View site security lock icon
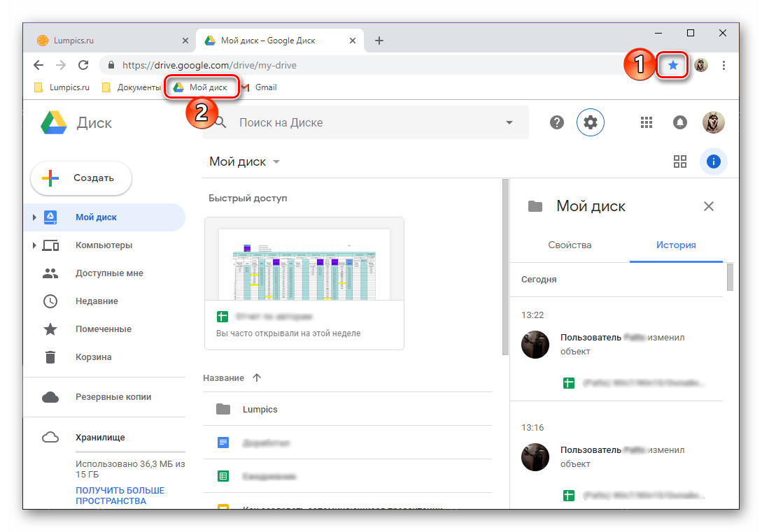Viewport: 762px width, 532px height. [111, 65]
